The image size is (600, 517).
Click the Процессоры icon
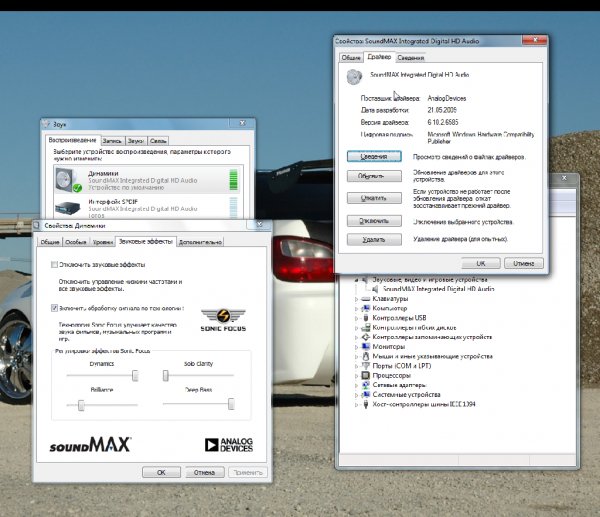(x=366, y=375)
